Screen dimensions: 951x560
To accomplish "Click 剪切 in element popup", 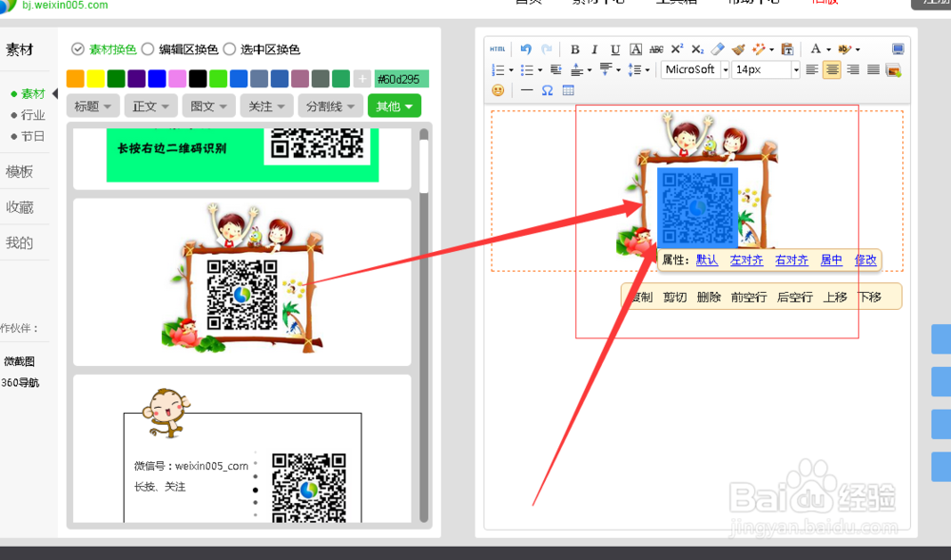I will (x=674, y=297).
